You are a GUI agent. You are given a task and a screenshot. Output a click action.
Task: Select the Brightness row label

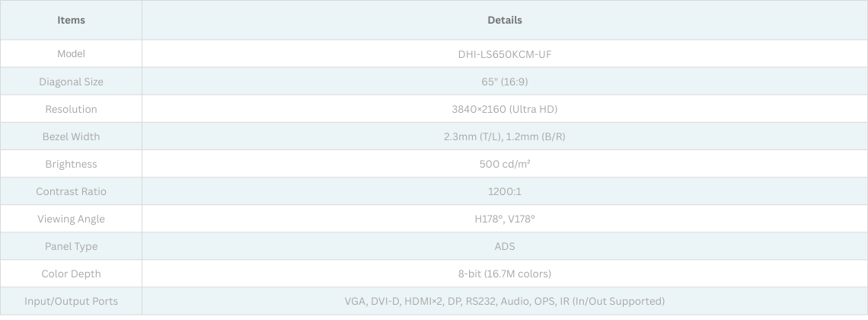click(71, 164)
